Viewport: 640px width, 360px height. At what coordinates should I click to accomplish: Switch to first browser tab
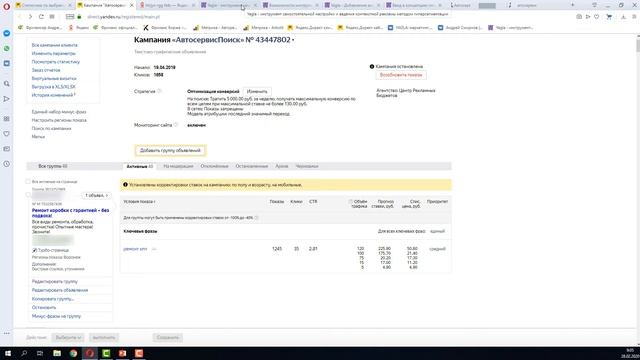tap(43, 5)
